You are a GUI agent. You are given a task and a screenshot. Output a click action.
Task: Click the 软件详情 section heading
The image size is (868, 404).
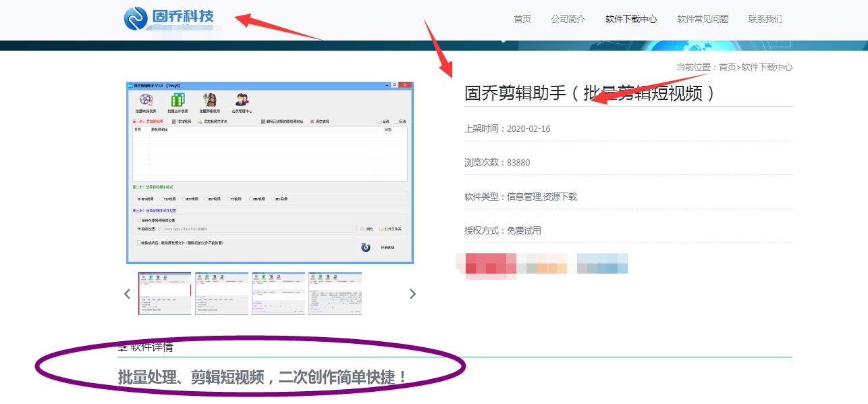[x=146, y=347]
